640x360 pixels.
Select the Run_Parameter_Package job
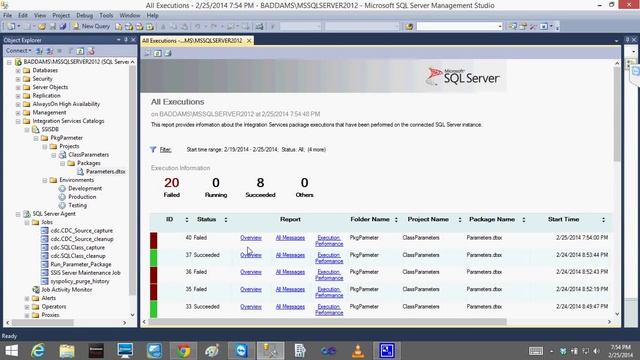80,264
